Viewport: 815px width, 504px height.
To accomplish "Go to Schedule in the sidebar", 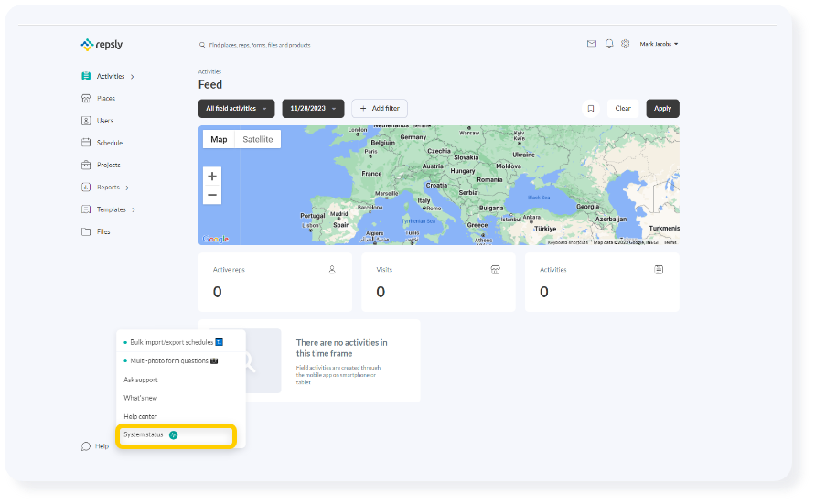I will click(109, 143).
